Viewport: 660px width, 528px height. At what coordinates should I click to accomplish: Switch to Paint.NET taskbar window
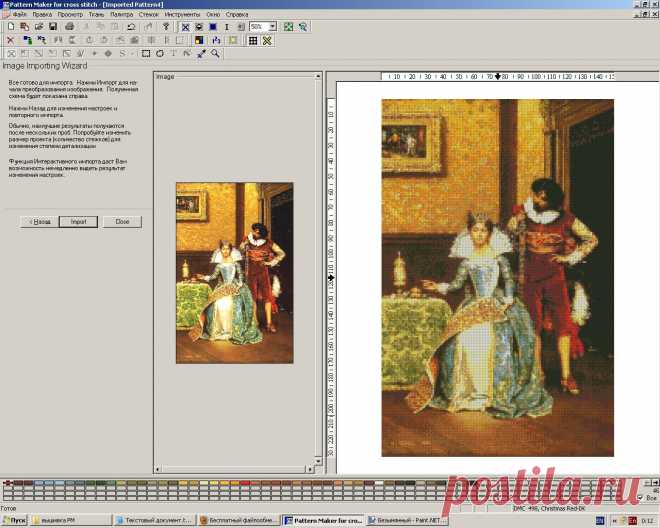coord(406,520)
